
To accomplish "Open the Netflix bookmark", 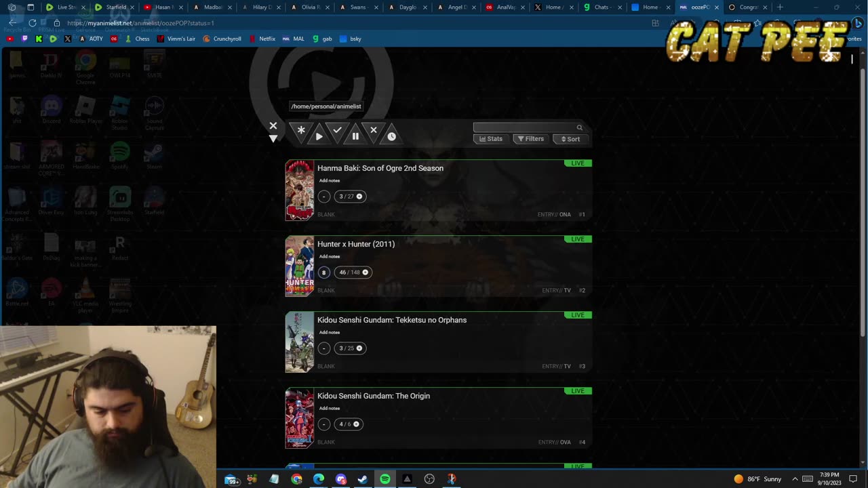I will [x=262, y=39].
